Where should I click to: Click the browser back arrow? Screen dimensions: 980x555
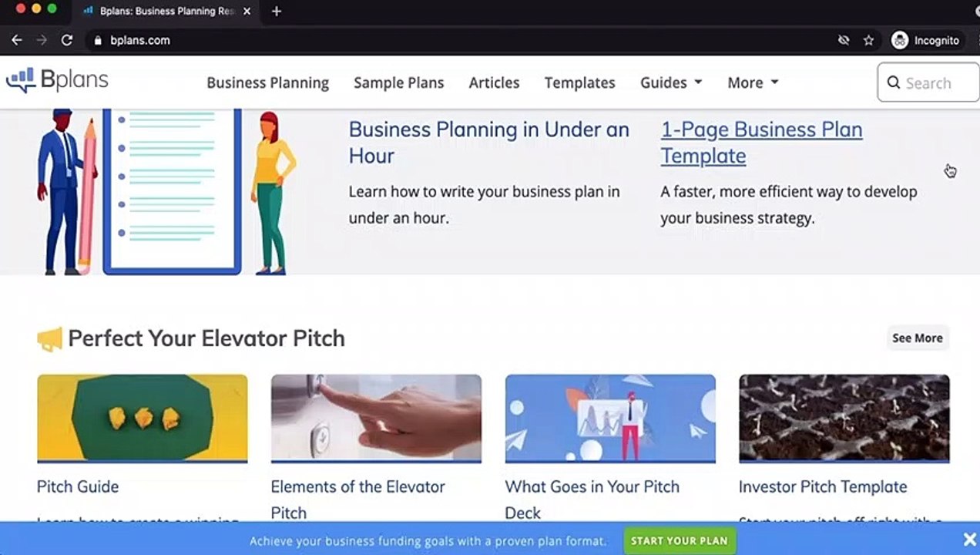(16, 40)
